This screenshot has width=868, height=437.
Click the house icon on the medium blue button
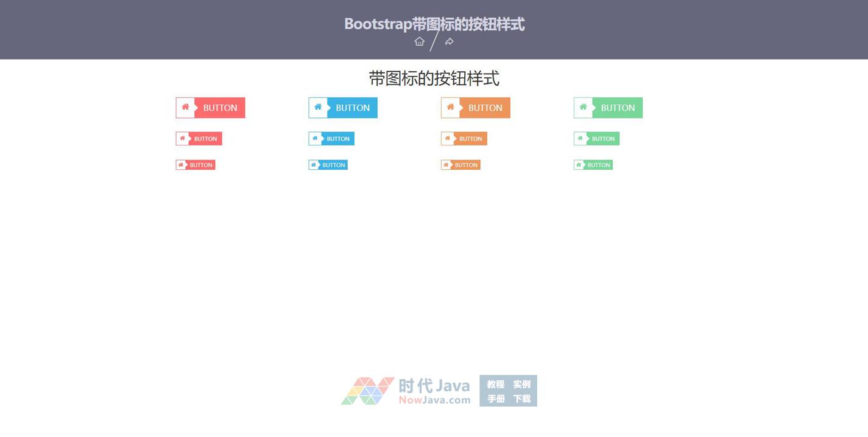[x=315, y=138]
